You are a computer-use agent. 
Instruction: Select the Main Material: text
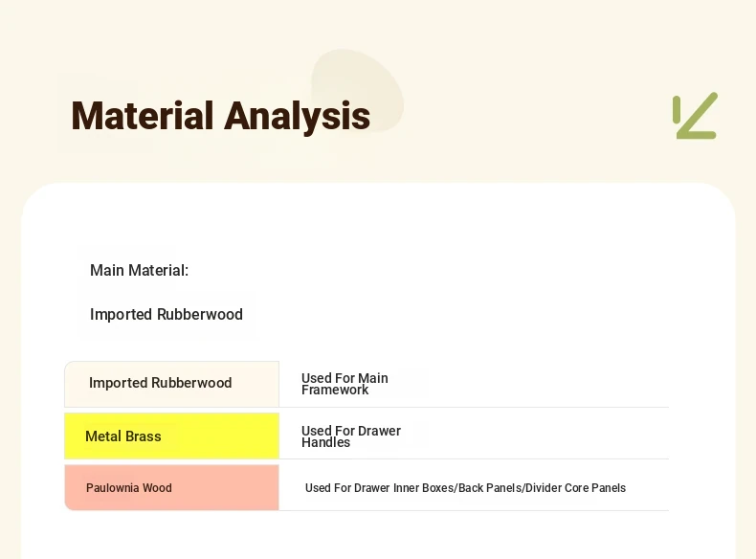[139, 270]
